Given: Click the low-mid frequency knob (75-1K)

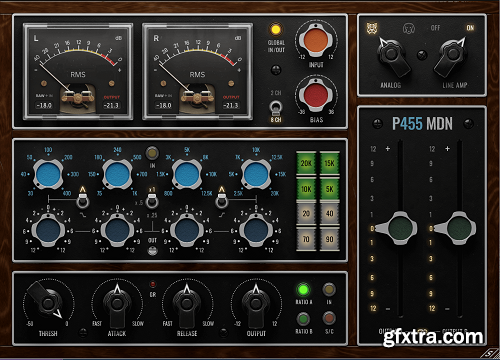Looking at the screenshot, I should 117,174.
